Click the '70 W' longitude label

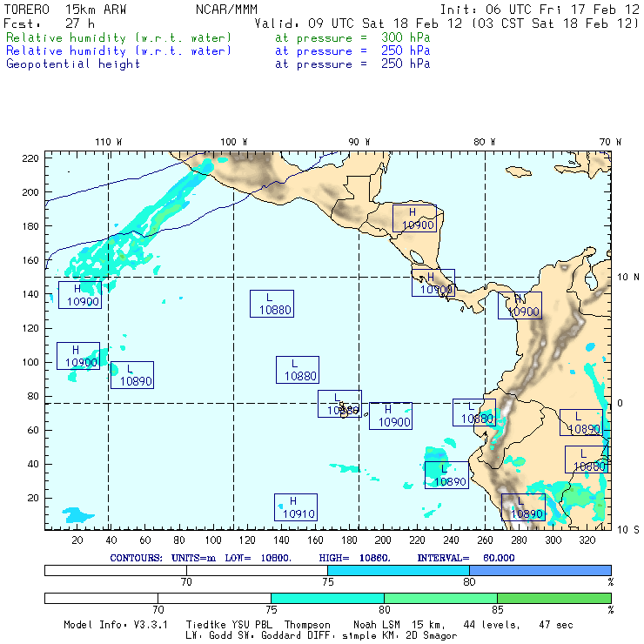pos(610,142)
